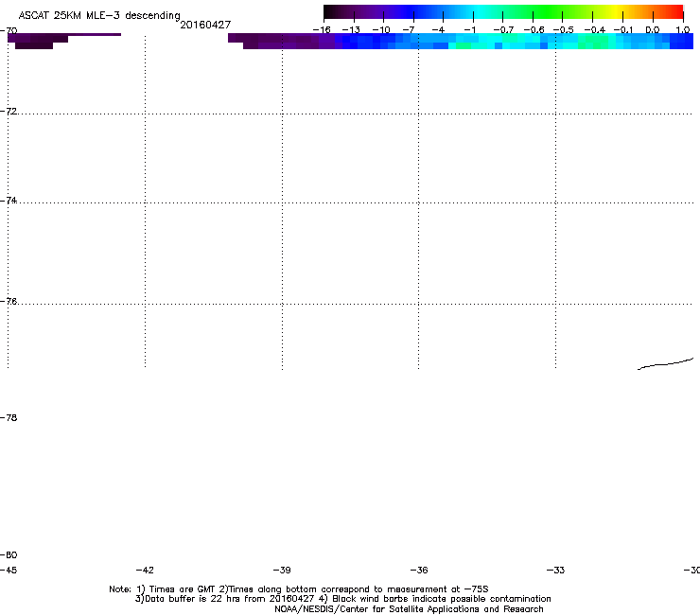
Task: Click the -0.4 label on the color scale
Action: [595, 30]
